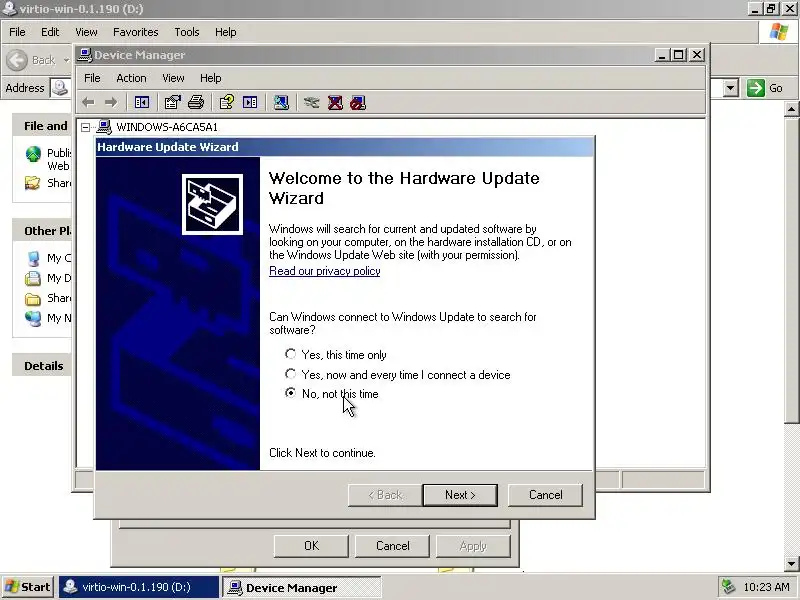Click the Hardware Update Wizard title bar

pyautogui.click(x=345, y=147)
